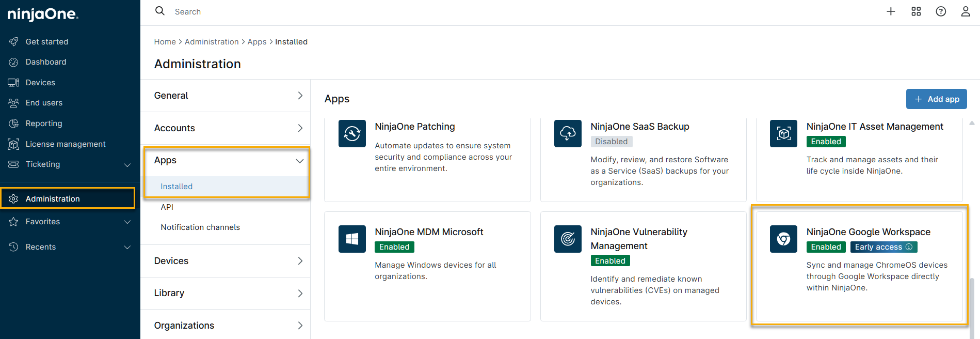980x339 pixels.
Task: Click the Administration page heading
Action: click(197, 64)
